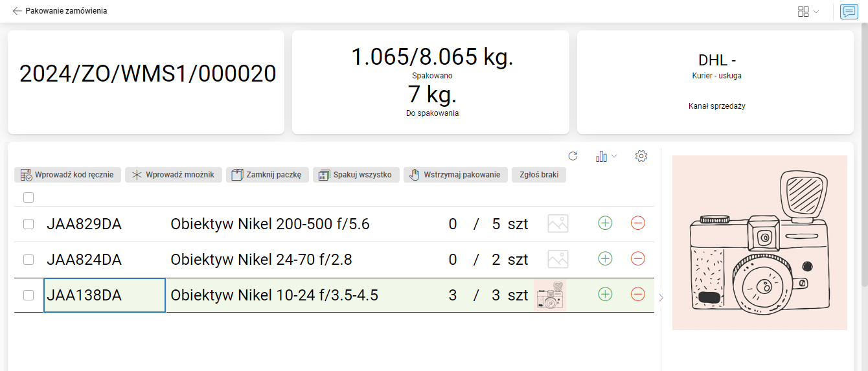868x371 pixels.
Task: Decrease packed quantity for JAA824DA
Action: pyautogui.click(x=637, y=259)
